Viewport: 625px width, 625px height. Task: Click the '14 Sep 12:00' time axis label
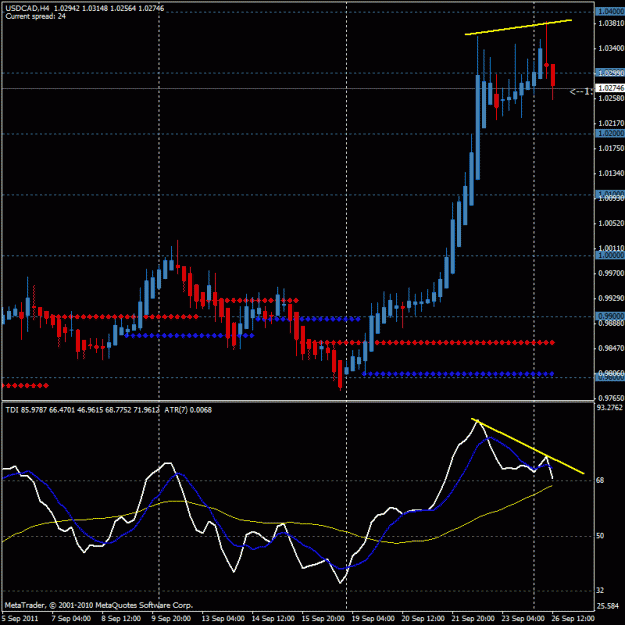coord(273,619)
